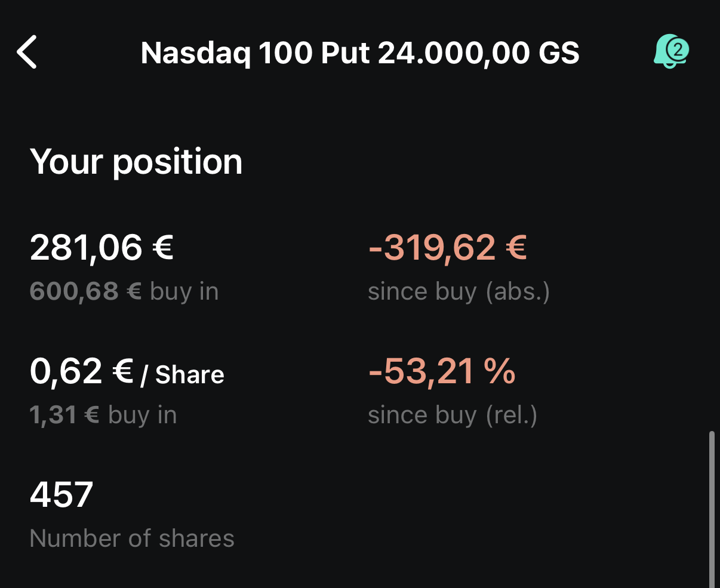This screenshot has height=588, width=720.
Task: Tap 'buy in' label next to 1,31 €
Action: click(143, 415)
